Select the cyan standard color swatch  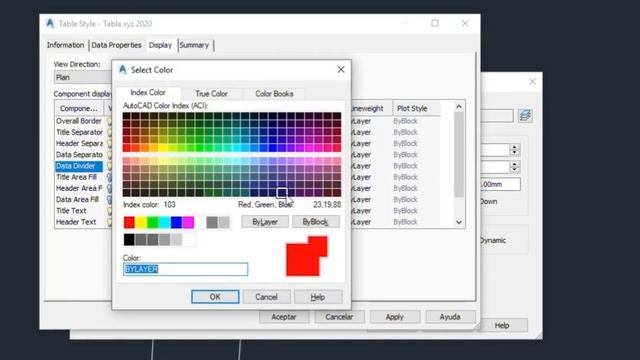click(x=164, y=222)
